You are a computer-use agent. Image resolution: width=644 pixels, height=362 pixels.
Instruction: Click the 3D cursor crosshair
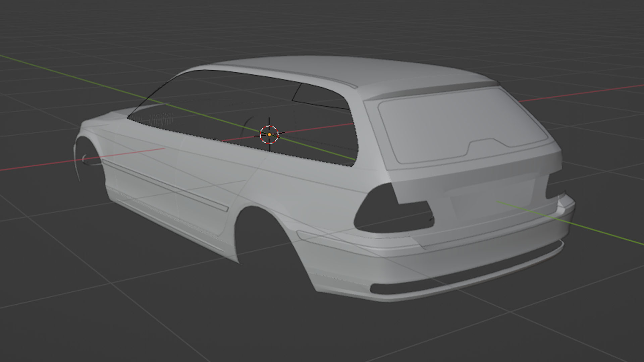click(269, 134)
